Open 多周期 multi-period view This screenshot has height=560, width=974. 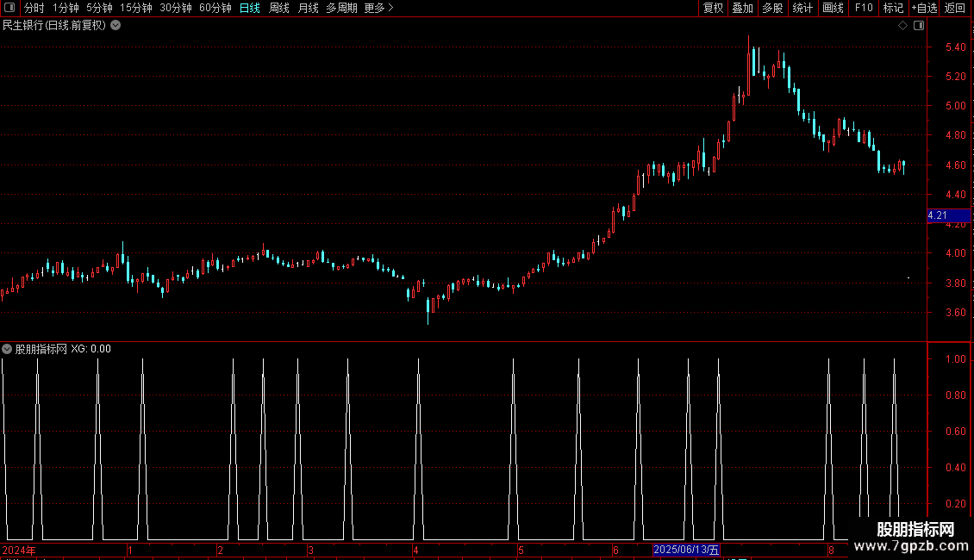pyautogui.click(x=341, y=8)
